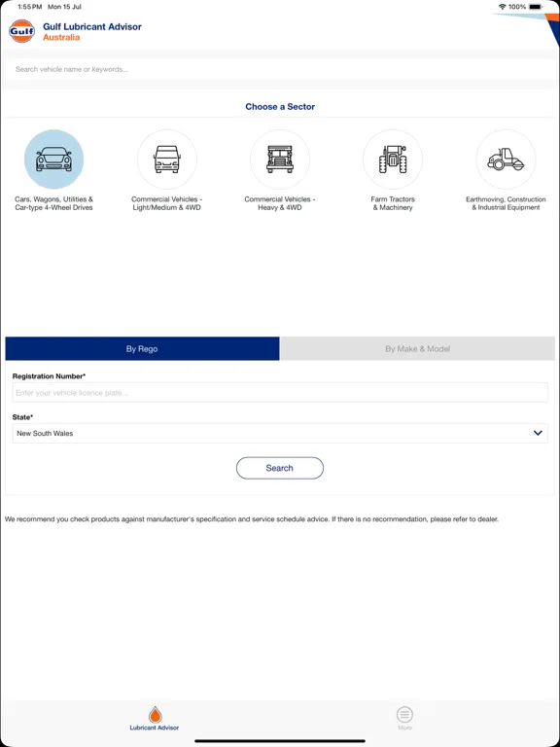Tap the Farm Tractors & Machinery label
This screenshot has width=560, height=747.
(x=393, y=203)
